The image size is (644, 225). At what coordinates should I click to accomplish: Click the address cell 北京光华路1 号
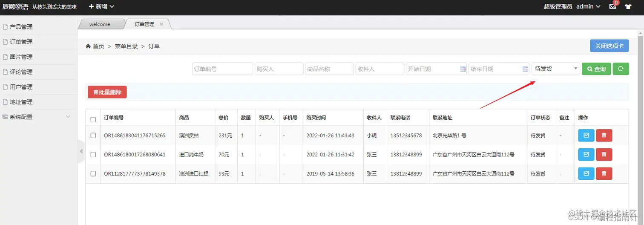[x=449, y=136]
